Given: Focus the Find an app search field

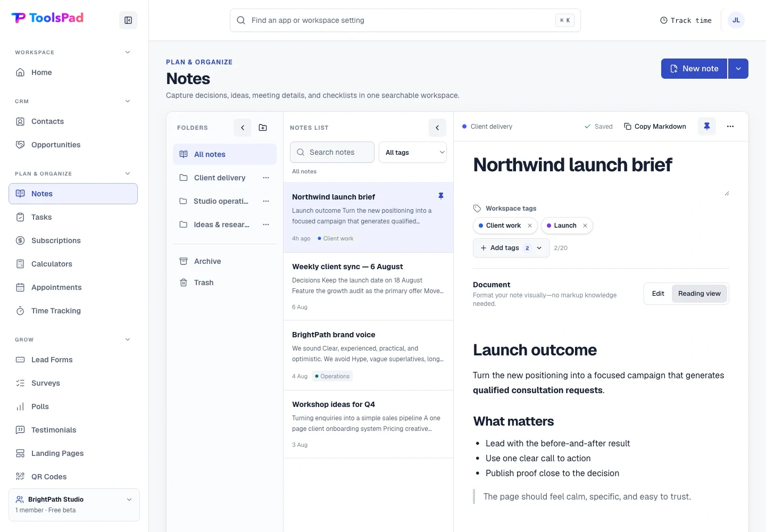Looking at the screenshot, I should 405,20.
